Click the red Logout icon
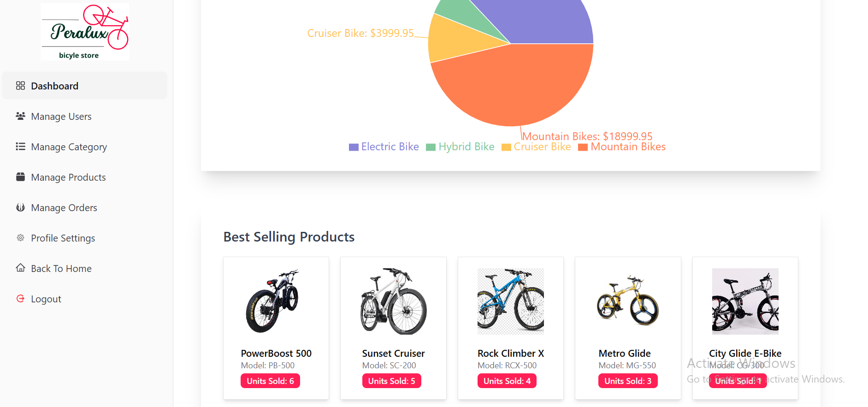Screen dimensions: 868x407 tap(20, 299)
